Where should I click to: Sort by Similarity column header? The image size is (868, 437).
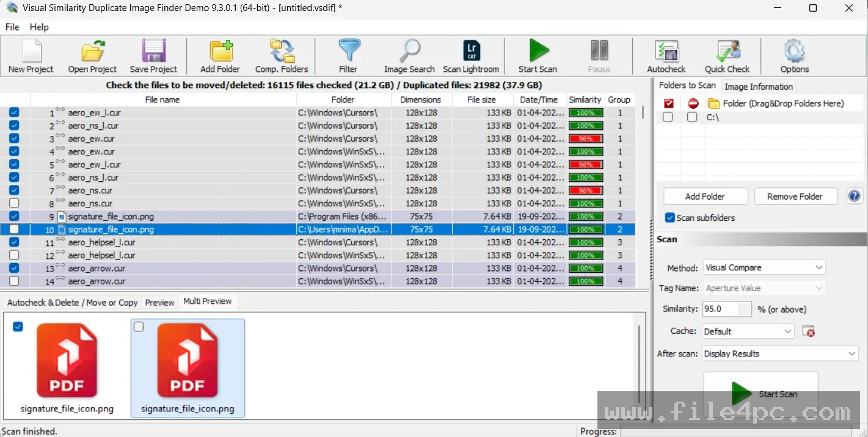(x=585, y=99)
